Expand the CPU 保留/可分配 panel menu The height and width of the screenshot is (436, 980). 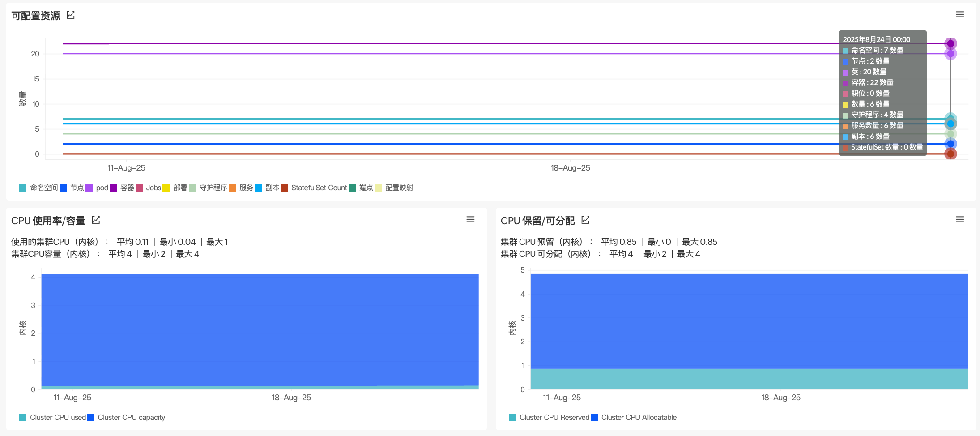coord(960,219)
